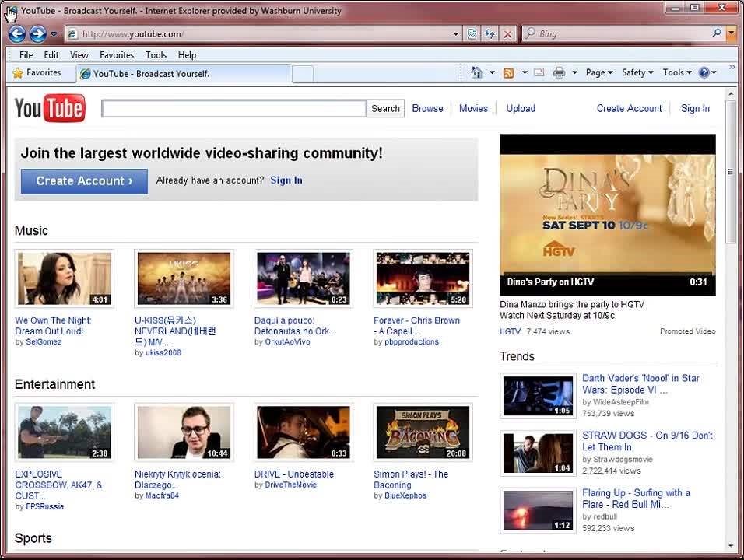744x560 pixels.
Task: Click the Home icon in command bar
Action: [476, 72]
